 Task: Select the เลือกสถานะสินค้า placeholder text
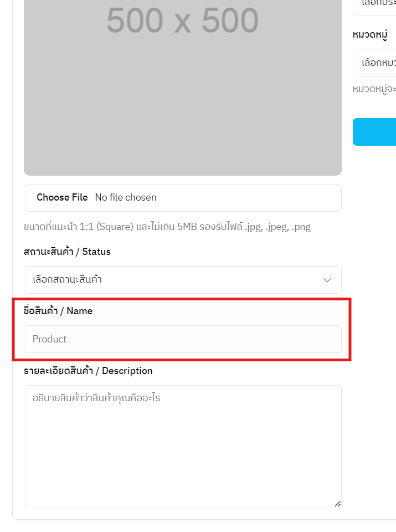[x=66, y=280]
